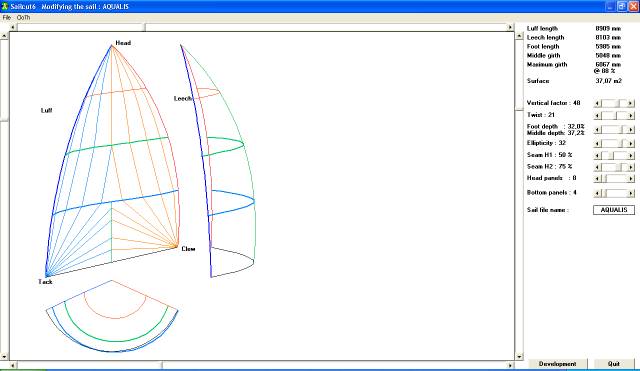Decrease Bottom panels with left arrow

pos(597,193)
